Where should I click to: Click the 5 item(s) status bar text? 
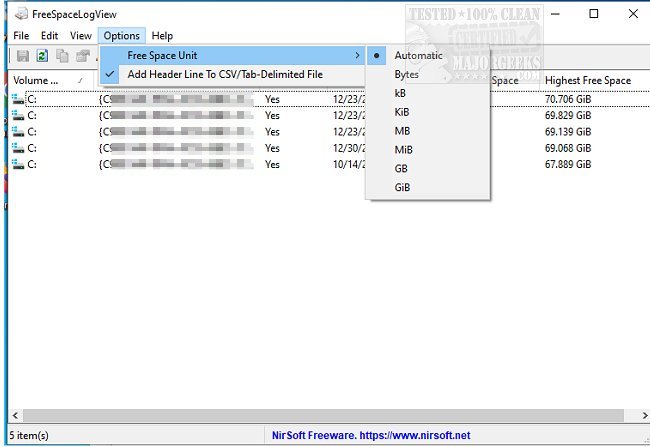point(29,435)
